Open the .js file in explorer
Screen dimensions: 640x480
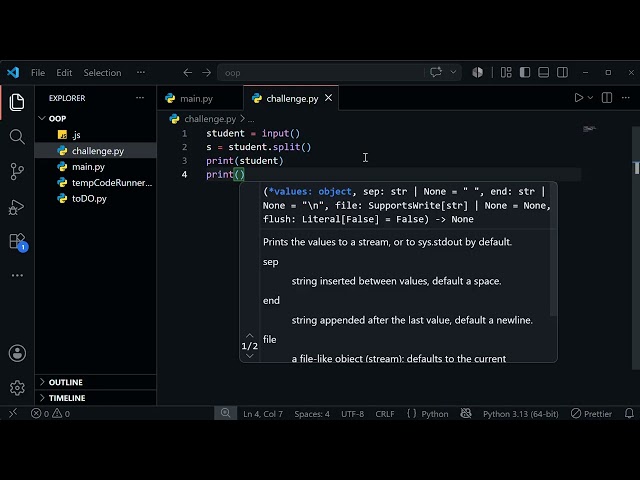point(96,135)
